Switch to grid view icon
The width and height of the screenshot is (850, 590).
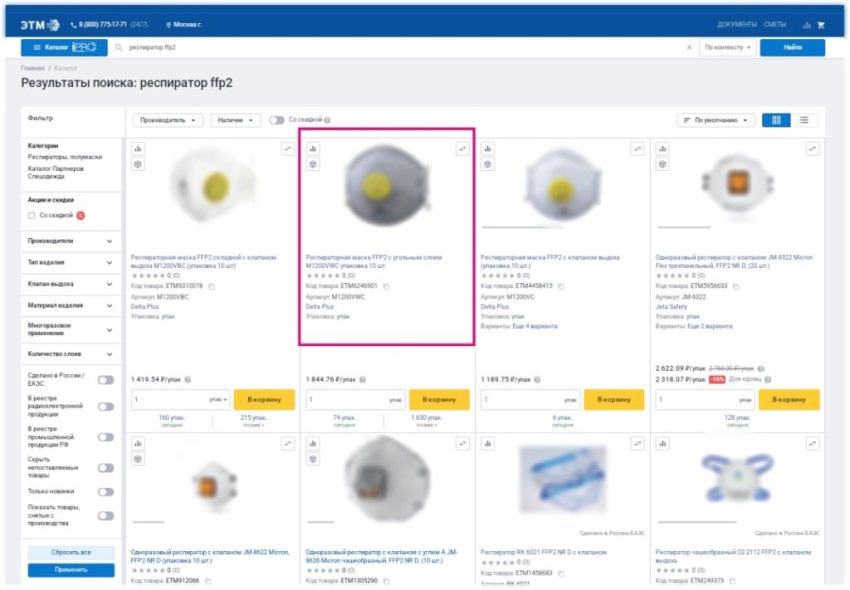coord(776,120)
